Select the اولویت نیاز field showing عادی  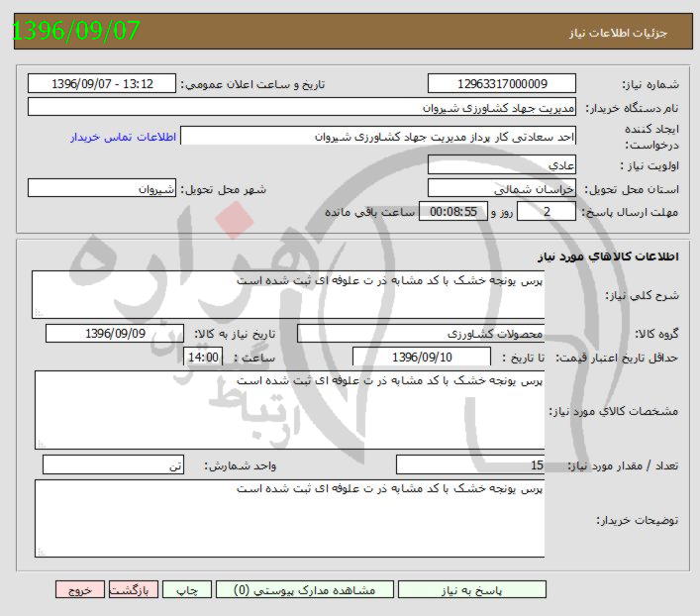(x=502, y=164)
